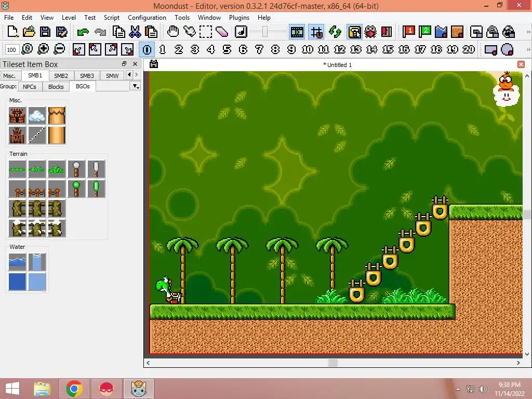Toggle grid snap alignment
532x399 pixels.
(x=316, y=32)
